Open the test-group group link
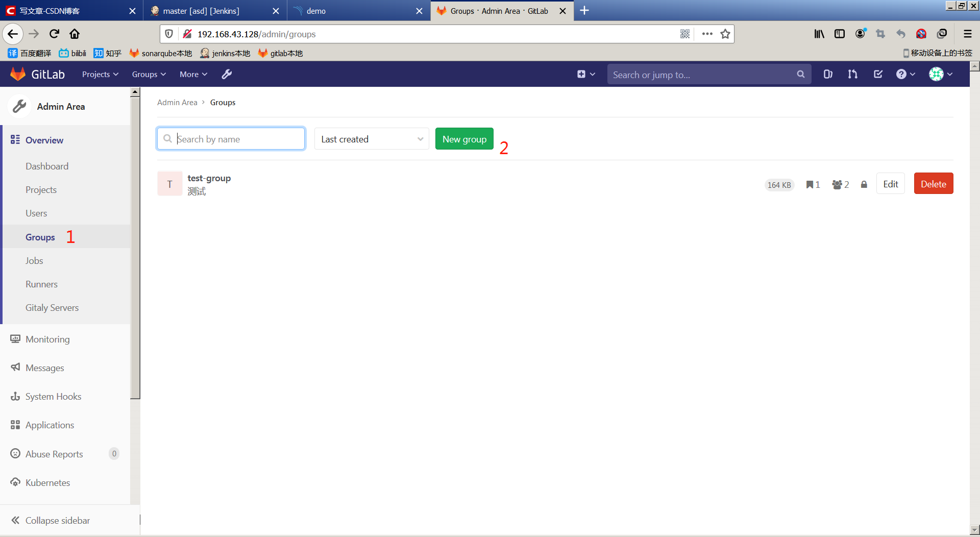The image size is (980, 537). click(x=209, y=178)
